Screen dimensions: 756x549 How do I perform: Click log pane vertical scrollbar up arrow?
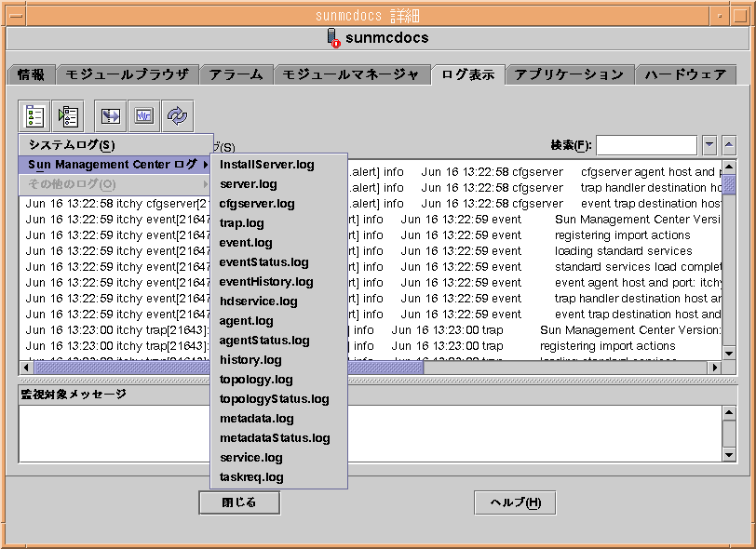[729, 167]
